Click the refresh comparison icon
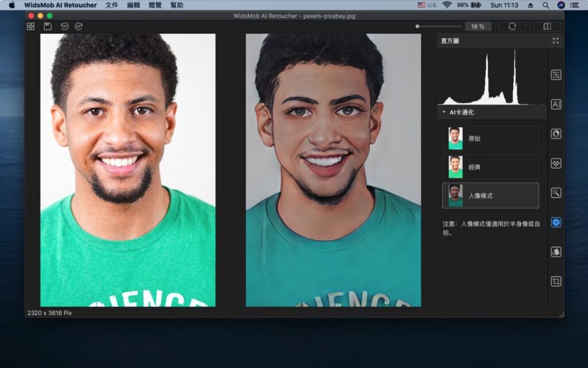Screen dimensions: 588x368 (x=511, y=26)
